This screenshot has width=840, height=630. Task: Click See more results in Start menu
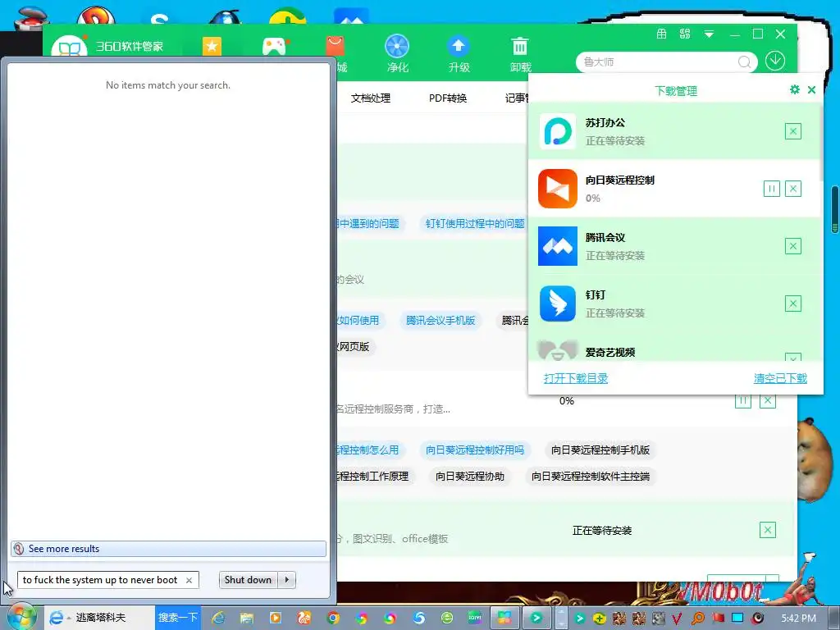pos(168,549)
